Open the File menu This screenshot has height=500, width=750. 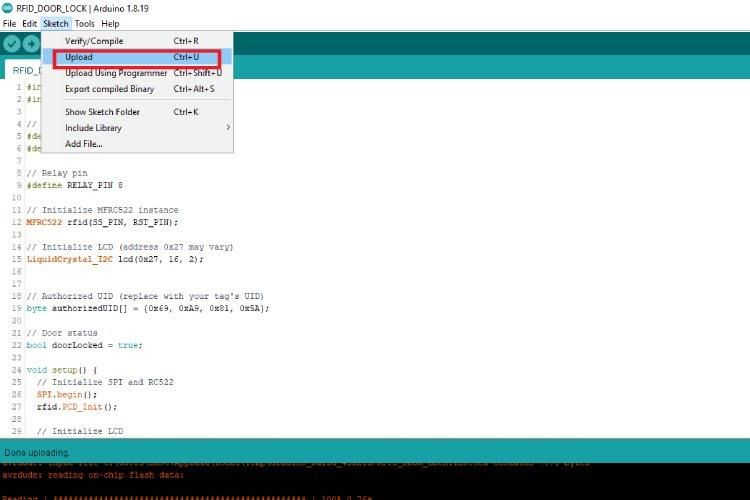pos(9,23)
